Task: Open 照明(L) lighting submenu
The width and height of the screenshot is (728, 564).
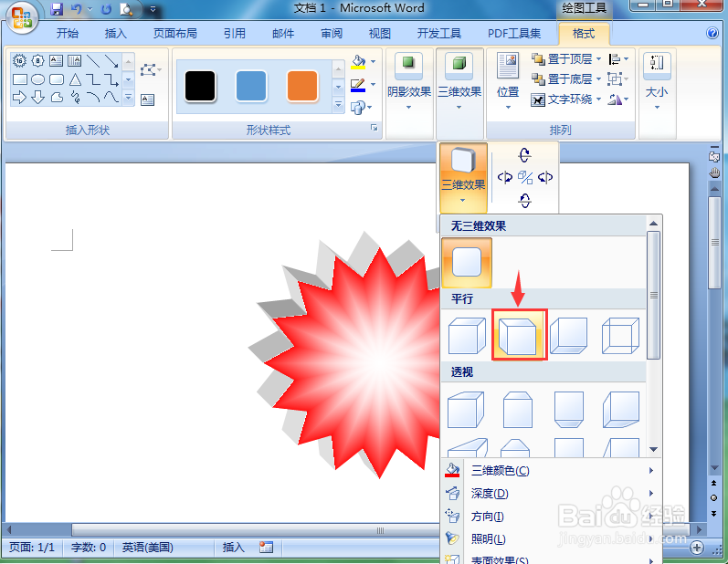Action: [x=550, y=538]
